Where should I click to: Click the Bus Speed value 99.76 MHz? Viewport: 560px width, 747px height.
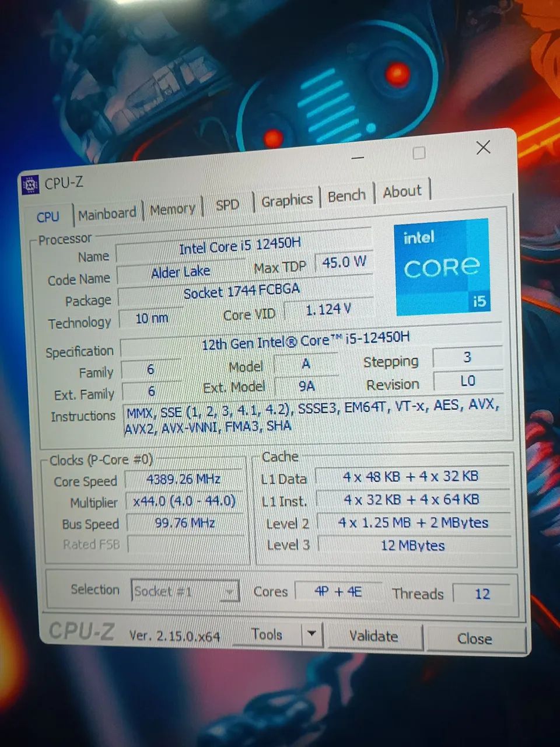[x=185, y=523]
